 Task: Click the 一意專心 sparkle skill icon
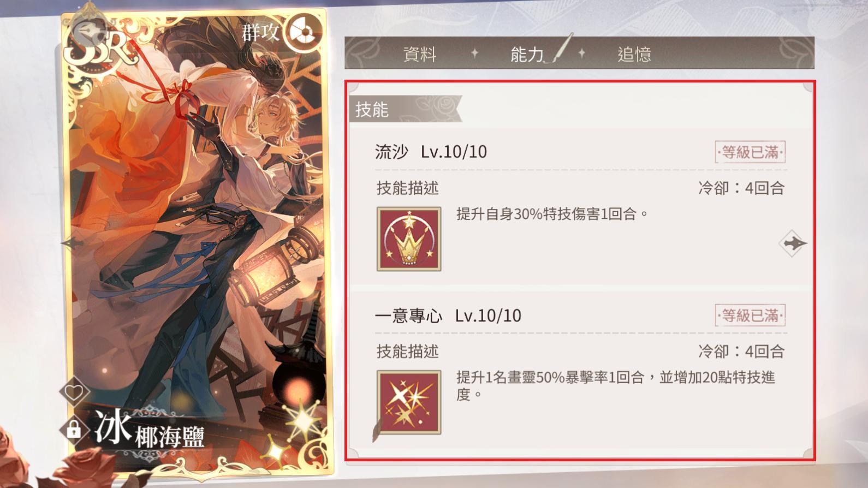pos(409,402)
